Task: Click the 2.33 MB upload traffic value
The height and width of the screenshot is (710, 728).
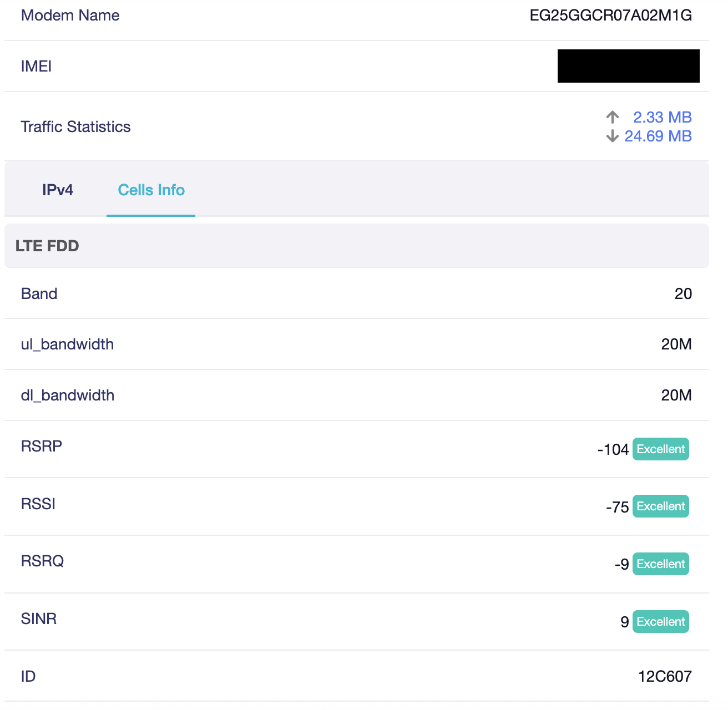Action: 662,117
